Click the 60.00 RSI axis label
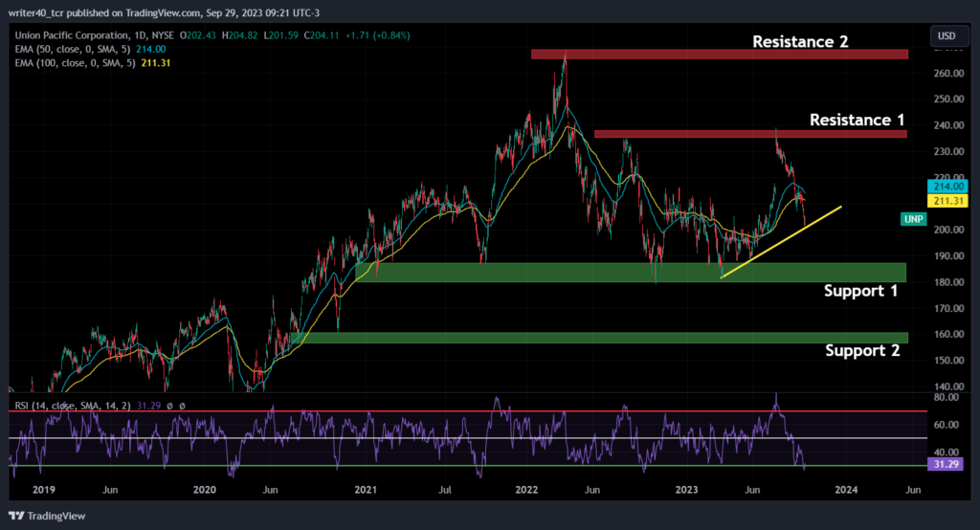Viewport: 980px width, 530px height. tap(946, 425)
